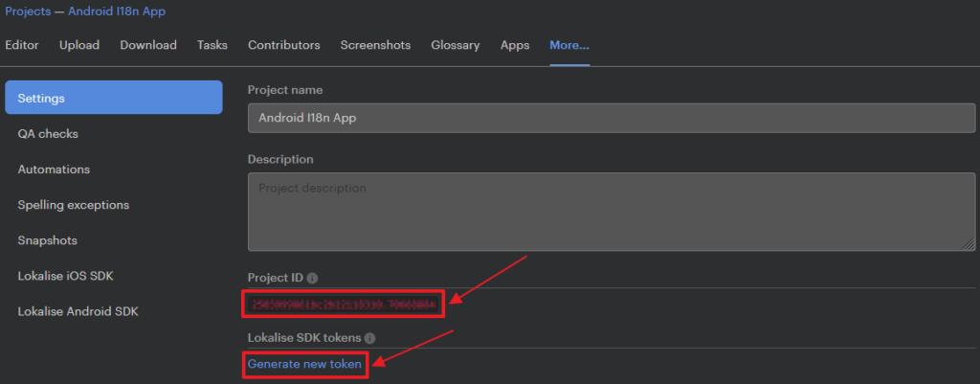Screen dimensions: 980x384
Task: Open the Screenshots tab
Action: click(375, 45)
